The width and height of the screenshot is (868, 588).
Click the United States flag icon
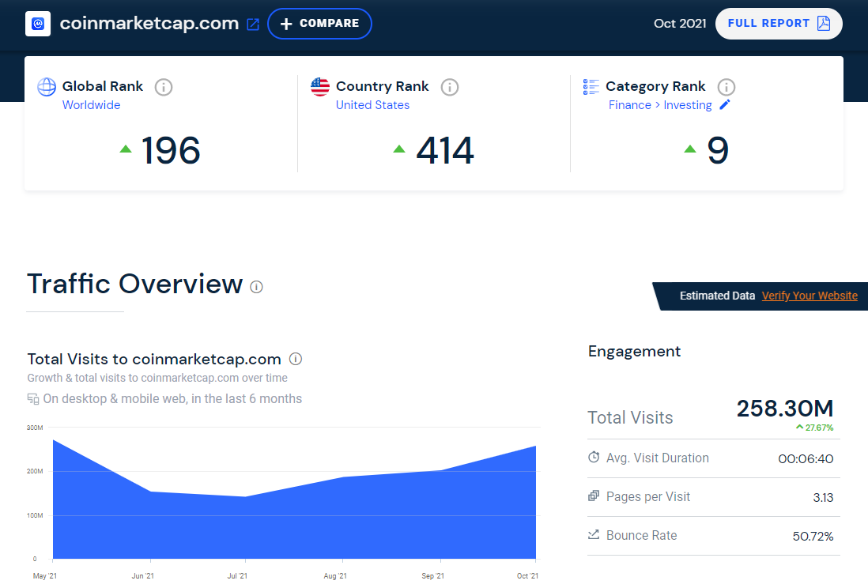click(x=320, y=87)
